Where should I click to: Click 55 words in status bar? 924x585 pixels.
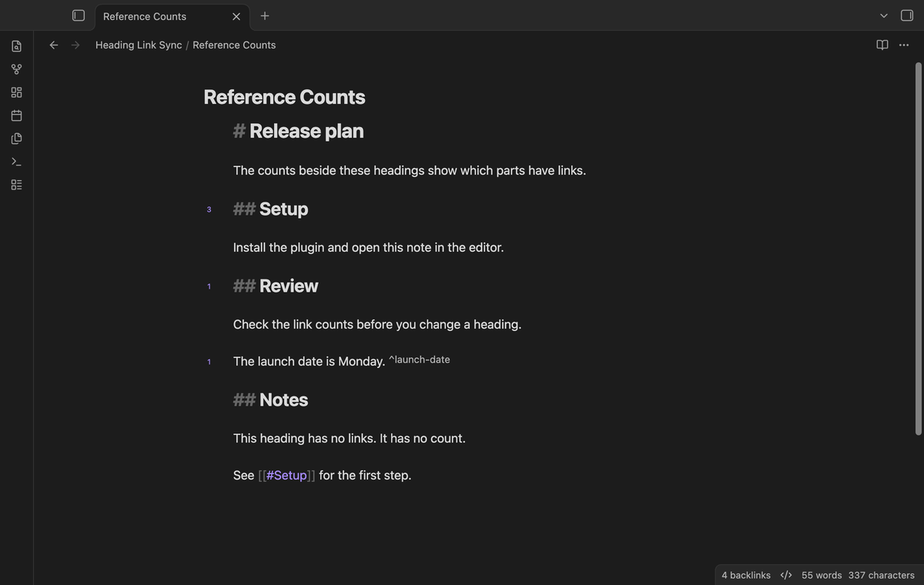(822, 575)
